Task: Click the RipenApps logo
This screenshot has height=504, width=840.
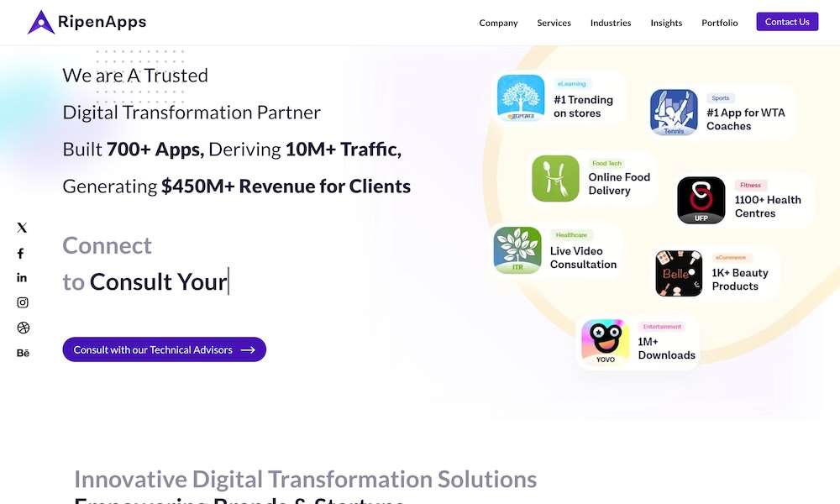Action: pos(87,23)
